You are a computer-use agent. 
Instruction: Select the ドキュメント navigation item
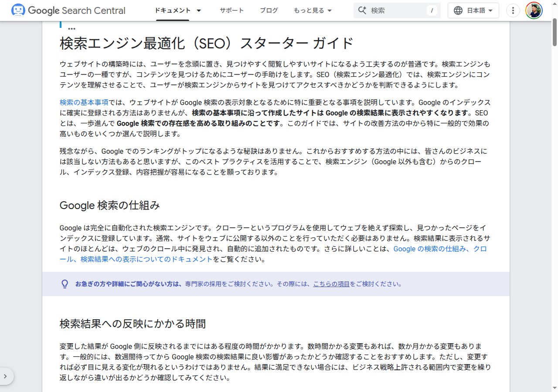[174, 10]
